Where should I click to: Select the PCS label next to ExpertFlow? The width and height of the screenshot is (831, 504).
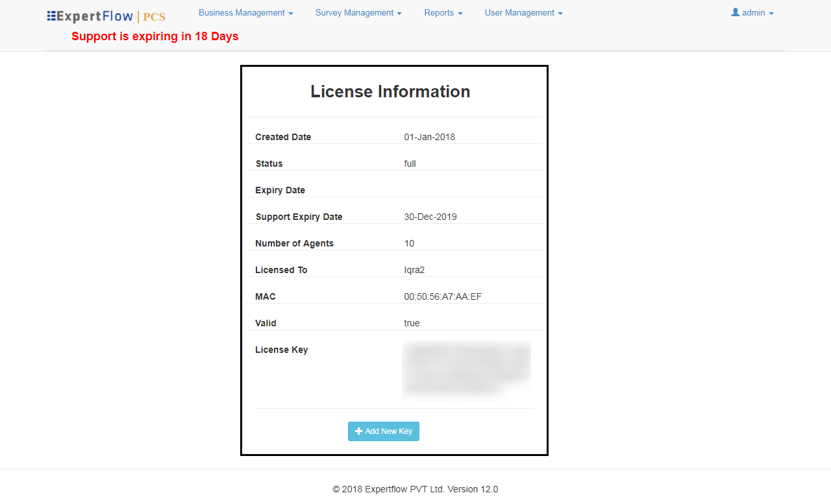click(x=155, y=17)
